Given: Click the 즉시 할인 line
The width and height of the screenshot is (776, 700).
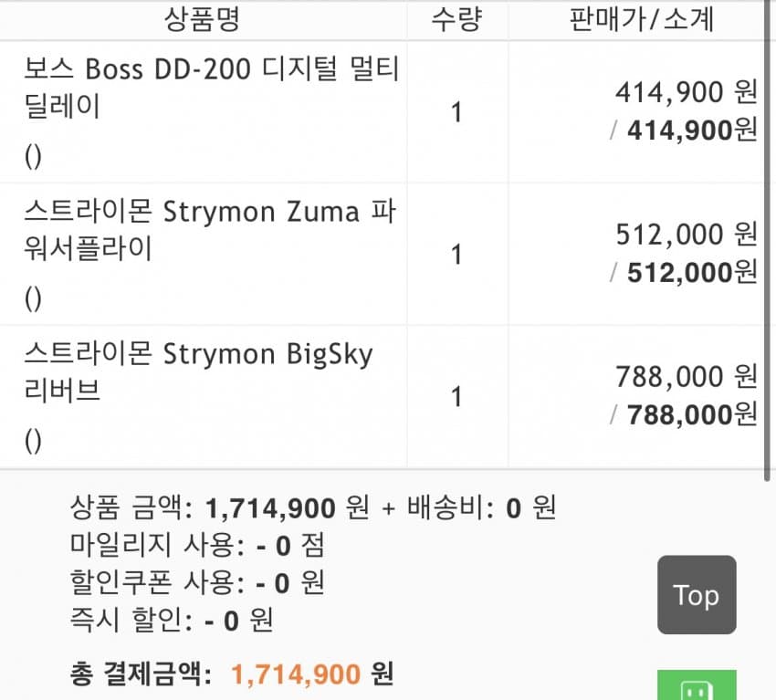Looking at the screenshot, I should (x=172, y=622).
